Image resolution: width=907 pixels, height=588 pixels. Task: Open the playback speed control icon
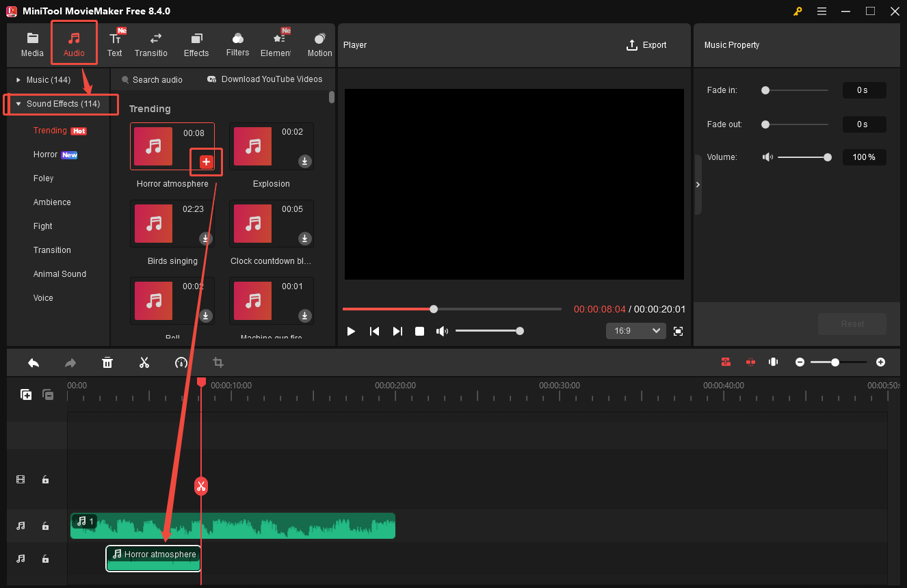tap(181, 362)
